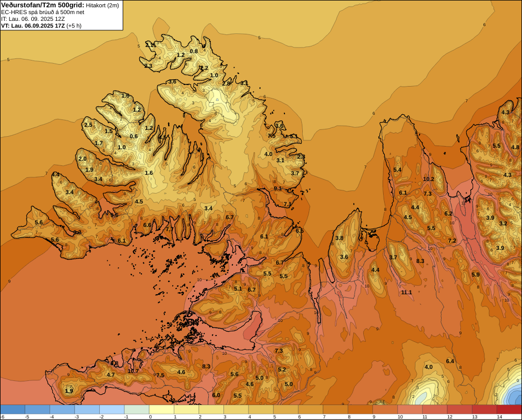Click the legend swatch between 5 and 6
The height and width of the screenshot is (420, 522).
286,410
